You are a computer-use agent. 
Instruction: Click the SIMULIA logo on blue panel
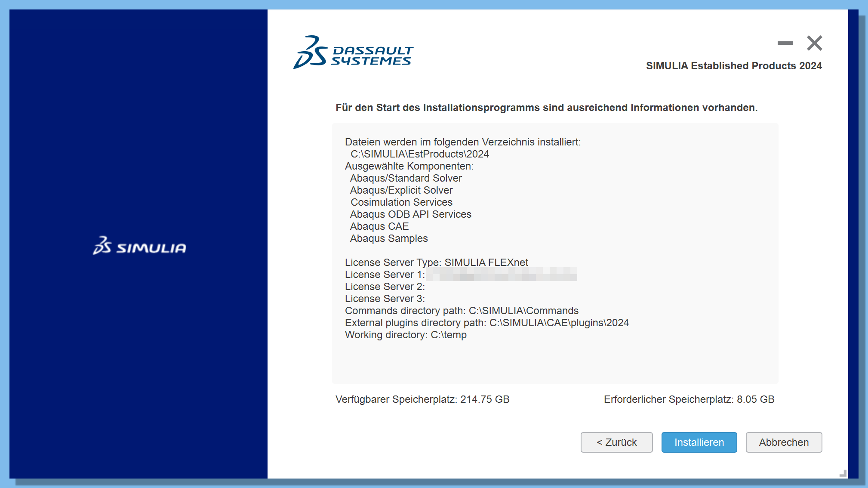tap(139, 246)
